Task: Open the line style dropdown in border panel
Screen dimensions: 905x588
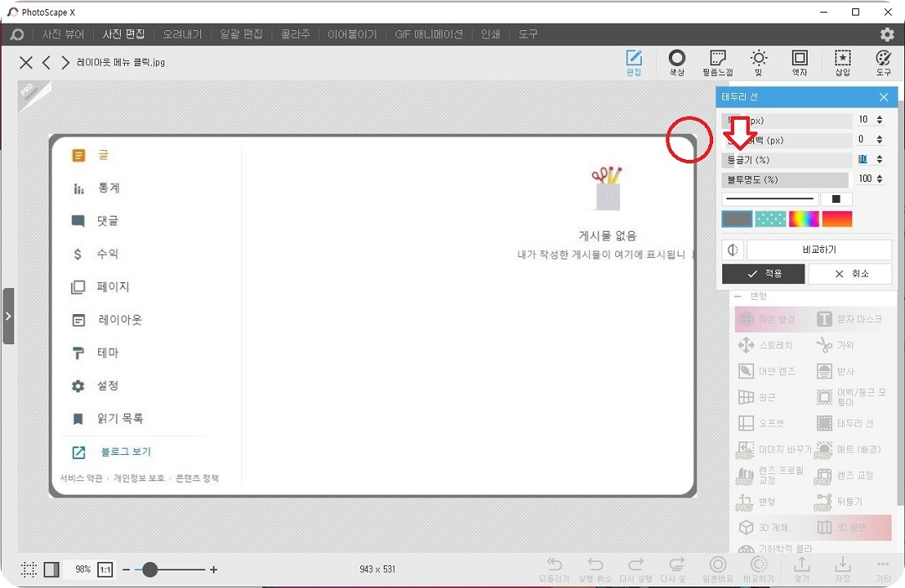Action: click(x=770, y=199)
